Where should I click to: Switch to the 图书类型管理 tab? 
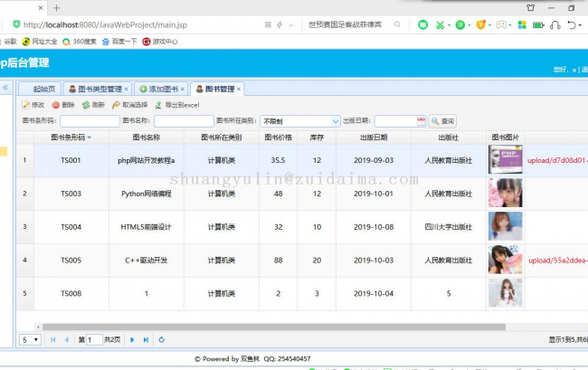pyautogui.click(x=99, y=89)
